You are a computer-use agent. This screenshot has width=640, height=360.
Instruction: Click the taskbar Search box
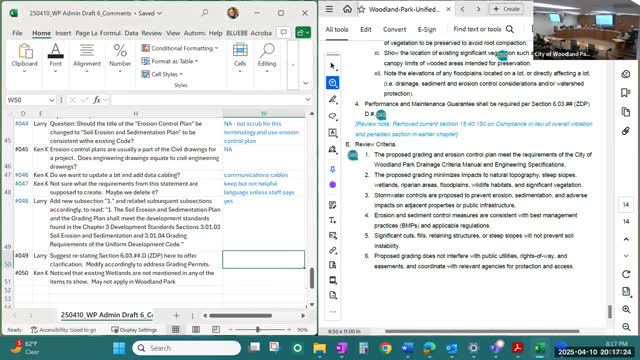tap(187, 348)
